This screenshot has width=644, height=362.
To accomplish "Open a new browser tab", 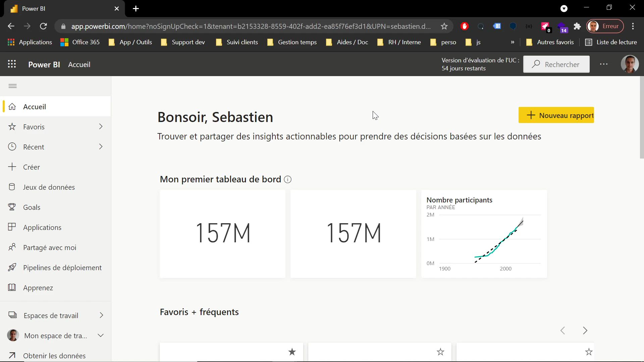I will (x=136, y=9).
